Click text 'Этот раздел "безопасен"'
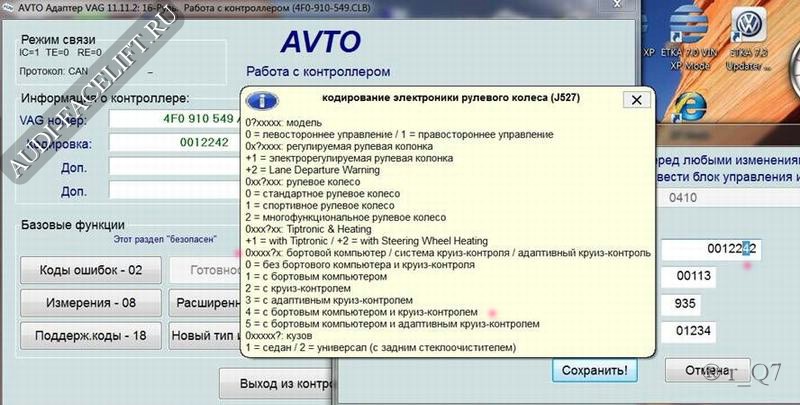This screenshot has width=800, height=405. 165,238
